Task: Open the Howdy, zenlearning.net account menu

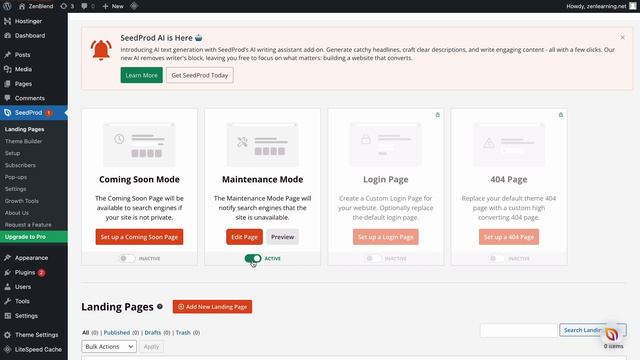Action: (x=601, y=6)
